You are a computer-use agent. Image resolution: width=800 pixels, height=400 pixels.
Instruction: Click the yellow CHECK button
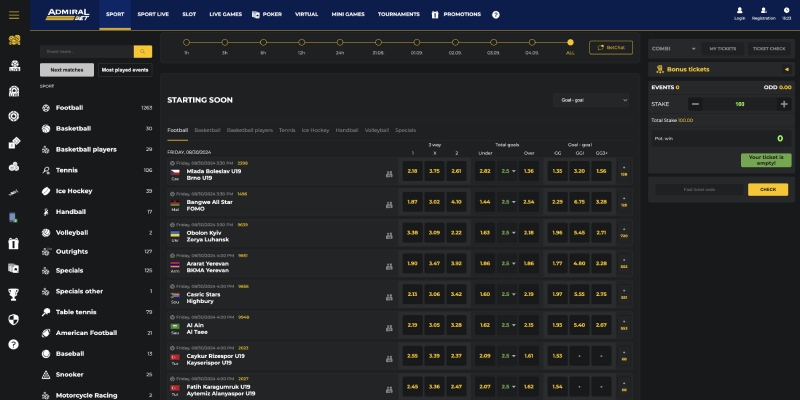(767, 190)
